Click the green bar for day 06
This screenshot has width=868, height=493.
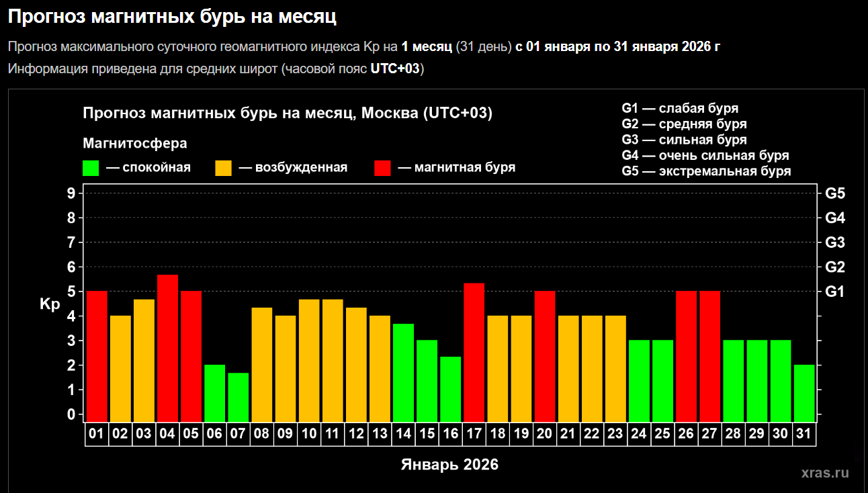(214, 394)
